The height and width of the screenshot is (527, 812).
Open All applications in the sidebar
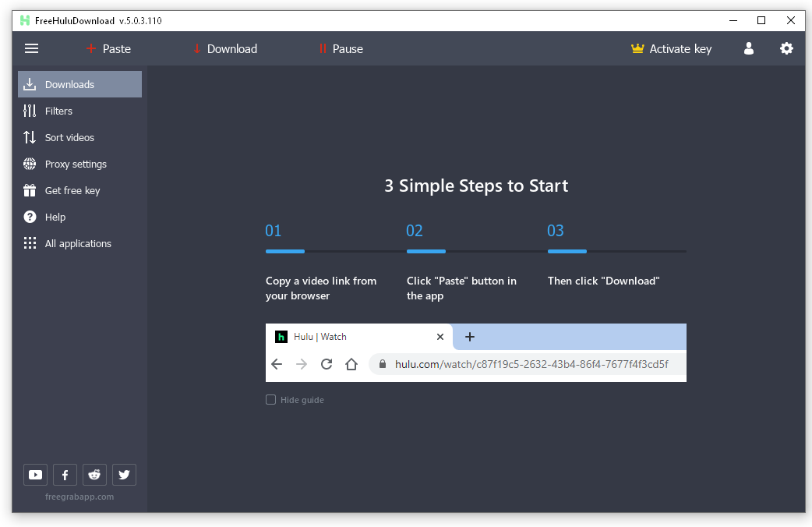(79, 243)
